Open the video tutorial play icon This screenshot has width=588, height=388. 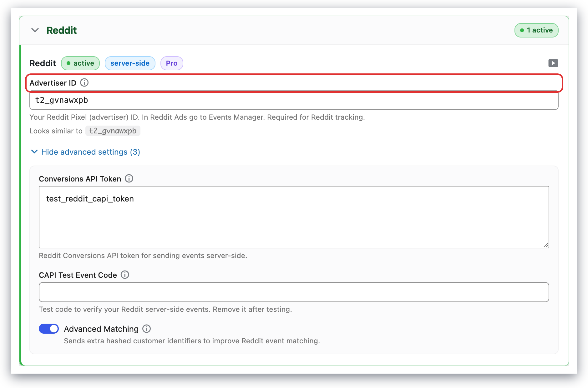(553, 63)
